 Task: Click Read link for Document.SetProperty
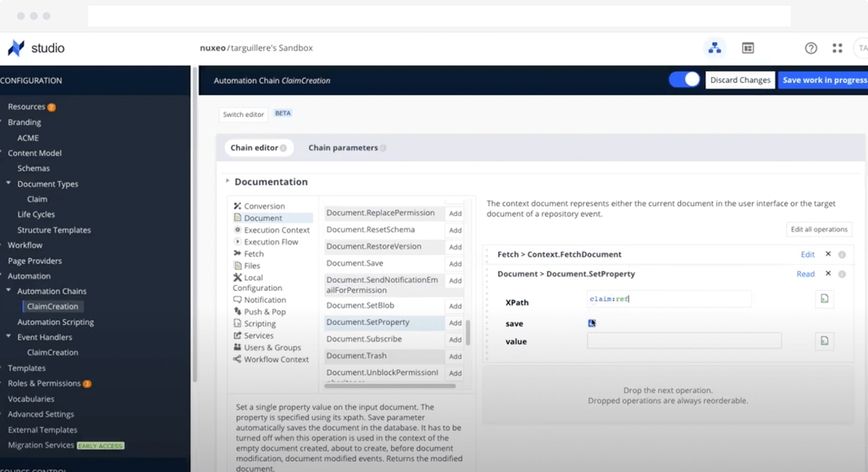pyautogui.click(x=805, y=274)
